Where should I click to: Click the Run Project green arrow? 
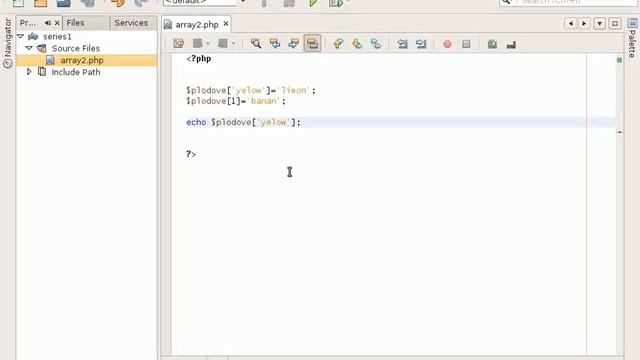(x=313, y=3)
